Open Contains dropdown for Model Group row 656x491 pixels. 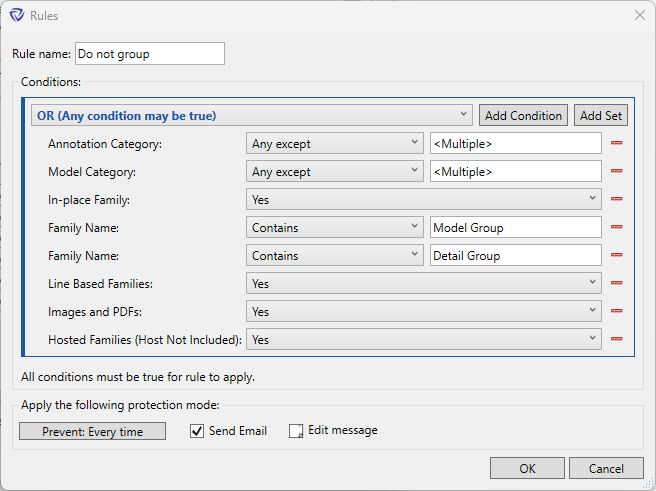(335, 228)
